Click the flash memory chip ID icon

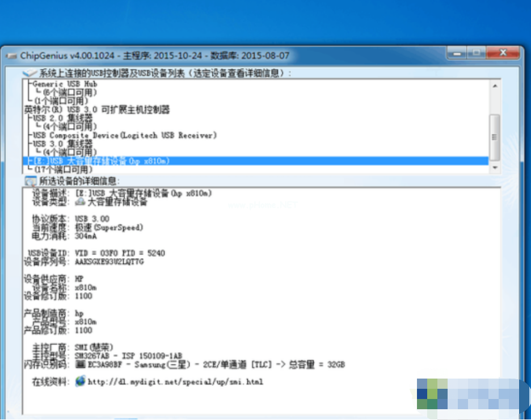point(80,364)
